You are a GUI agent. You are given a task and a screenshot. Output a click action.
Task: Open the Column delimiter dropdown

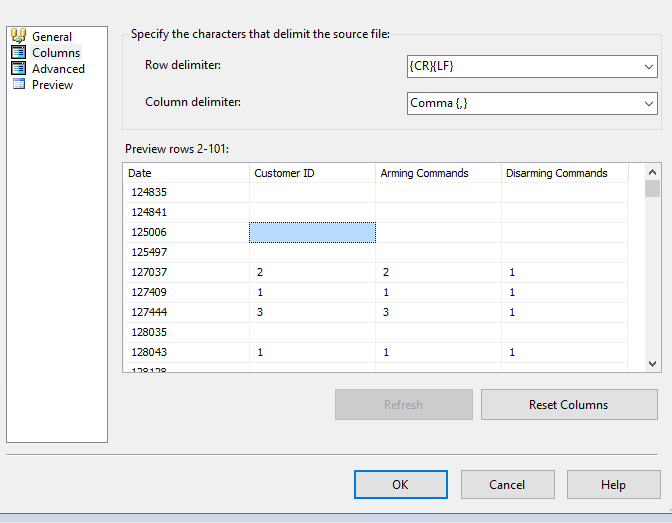point(648,104)
